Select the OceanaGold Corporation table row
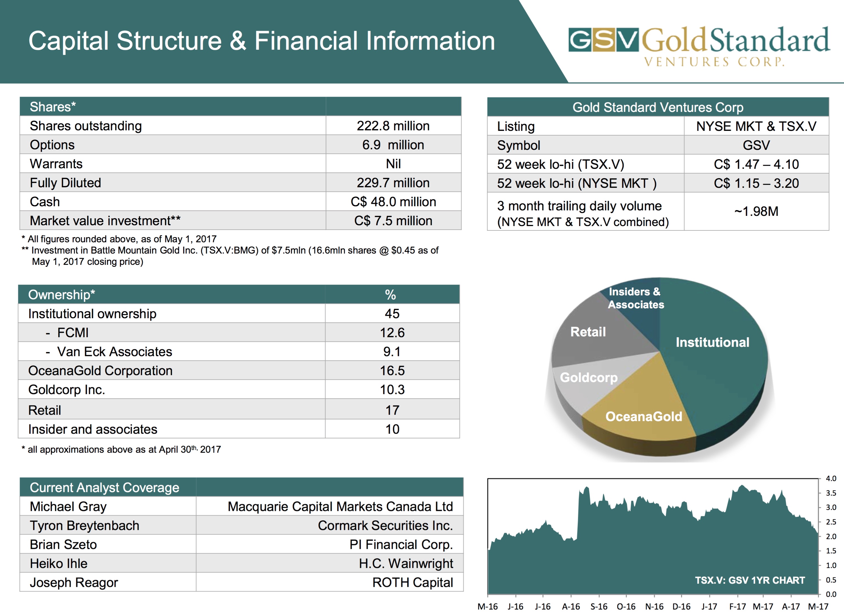The image size is (844, 616). (100, 371)
